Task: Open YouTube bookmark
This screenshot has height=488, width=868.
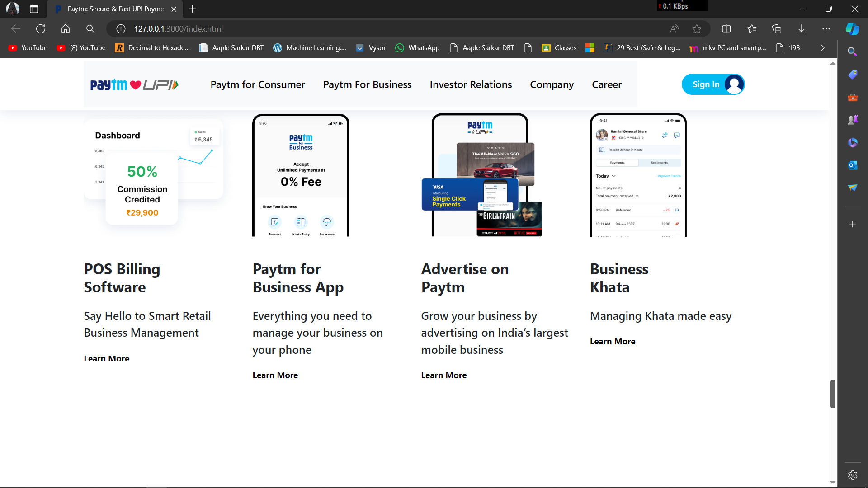Action: point(28,48)
